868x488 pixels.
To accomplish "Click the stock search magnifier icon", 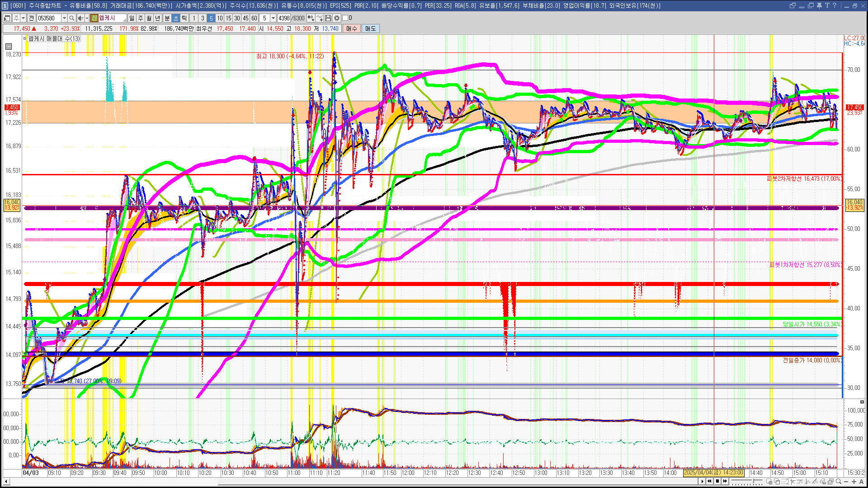I will [72, 18].
